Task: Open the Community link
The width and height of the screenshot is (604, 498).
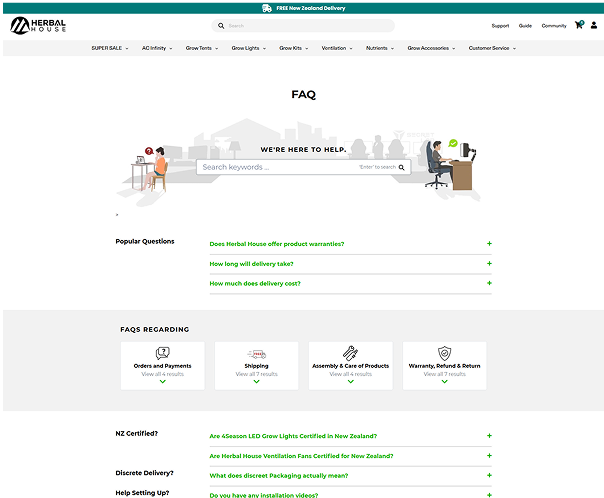Action: click(x=554, y=26)
